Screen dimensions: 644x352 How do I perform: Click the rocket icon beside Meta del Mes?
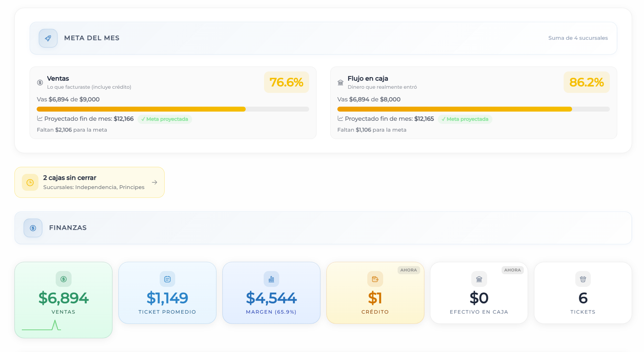click(x=48, y=38)
